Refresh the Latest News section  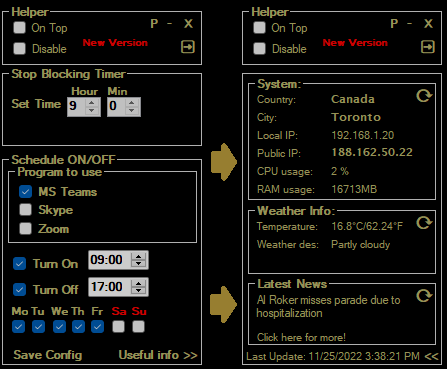(x=424, y=295)
